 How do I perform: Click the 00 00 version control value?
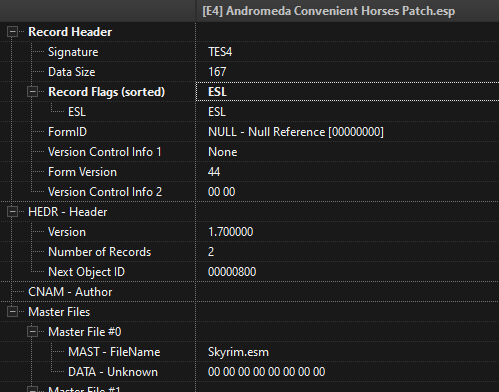(221, 192)
